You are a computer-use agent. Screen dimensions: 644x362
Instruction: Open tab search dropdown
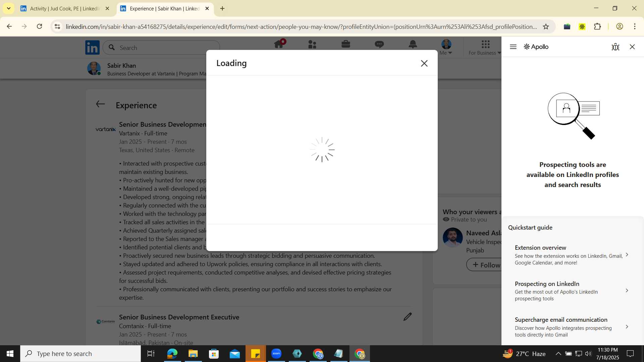pos(8,9)
